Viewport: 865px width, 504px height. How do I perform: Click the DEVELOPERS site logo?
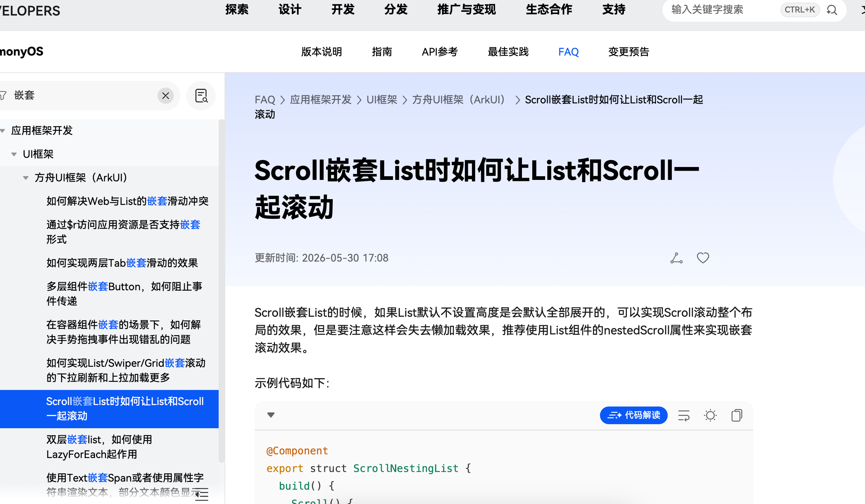click(x=30, y=10)
